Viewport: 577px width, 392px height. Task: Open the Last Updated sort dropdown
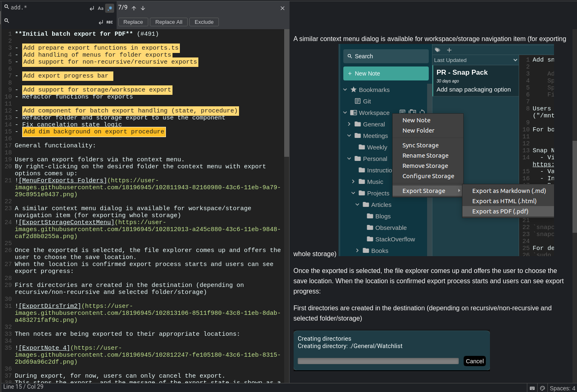coord(476,60)
